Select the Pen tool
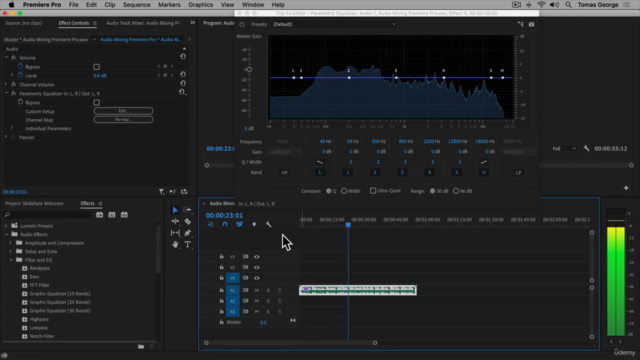The height and width of the screenshot is (360, 640). 187,233
